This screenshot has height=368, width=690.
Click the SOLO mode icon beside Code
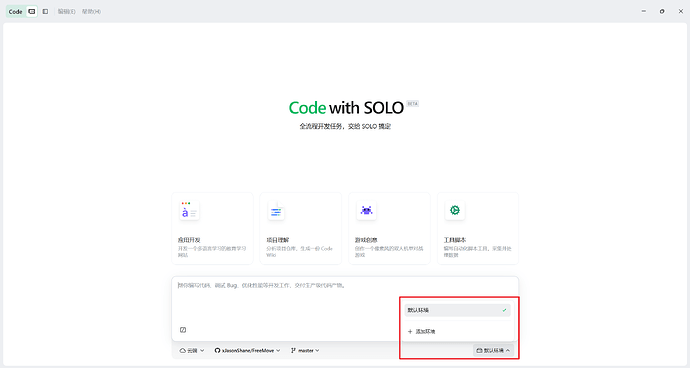(32, 11)
